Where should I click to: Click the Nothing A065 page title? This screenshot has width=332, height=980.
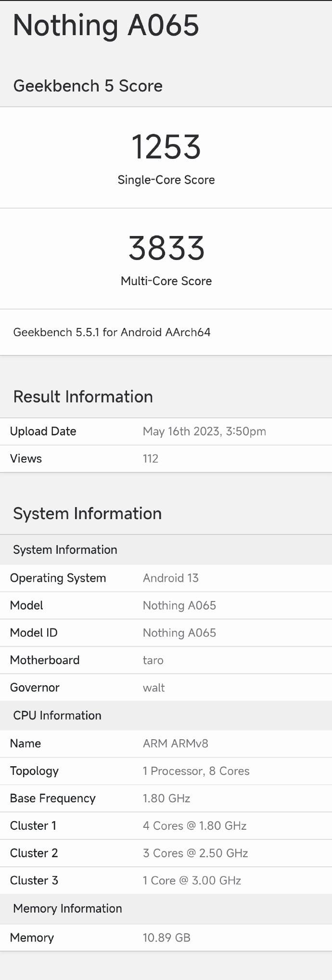click(x=106, y=26)
